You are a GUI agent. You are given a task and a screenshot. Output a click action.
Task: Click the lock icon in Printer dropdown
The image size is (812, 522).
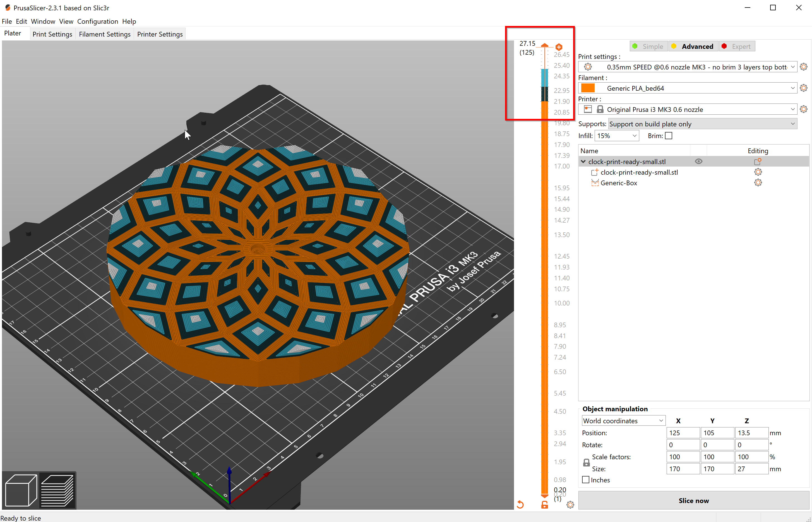coord(600,109)
